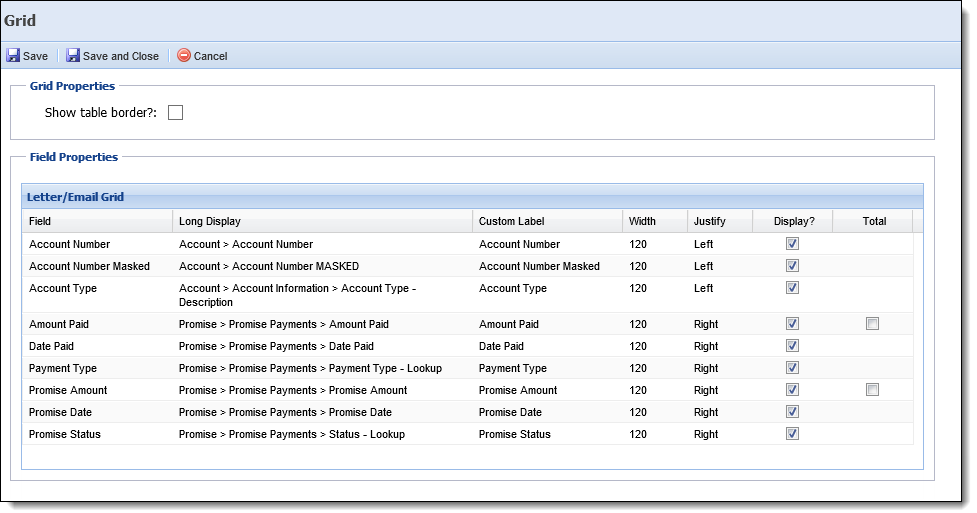Click the Justify column header
This screenshot has width=977, height=513.
tap(720, 221)
